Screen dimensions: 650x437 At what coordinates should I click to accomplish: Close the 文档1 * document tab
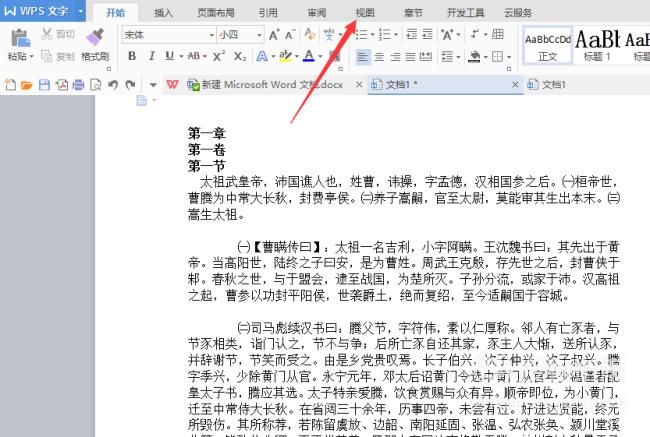coord(515,85)
